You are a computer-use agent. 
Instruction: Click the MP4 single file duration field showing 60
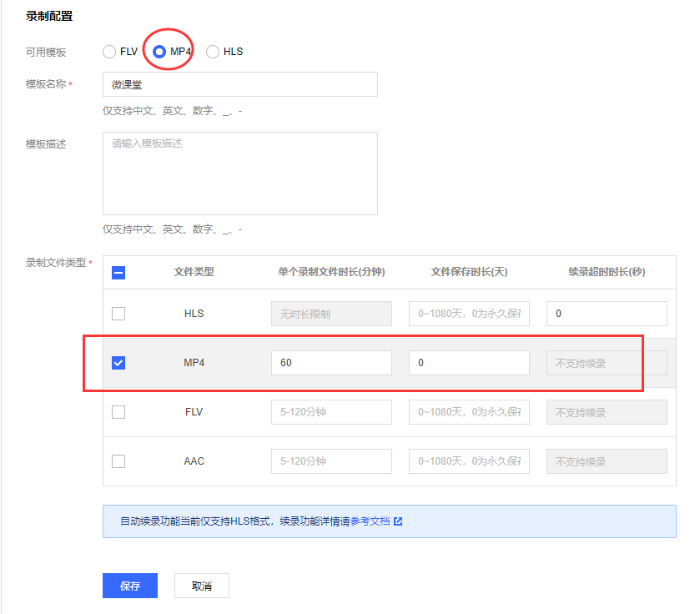(x=332, y=363)
